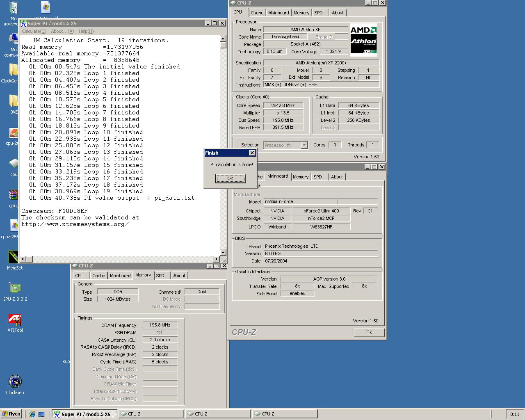Screen dimensions: 525x420
Task: Click the Show Desktop quick launch icon
Action: pos(41,414)
